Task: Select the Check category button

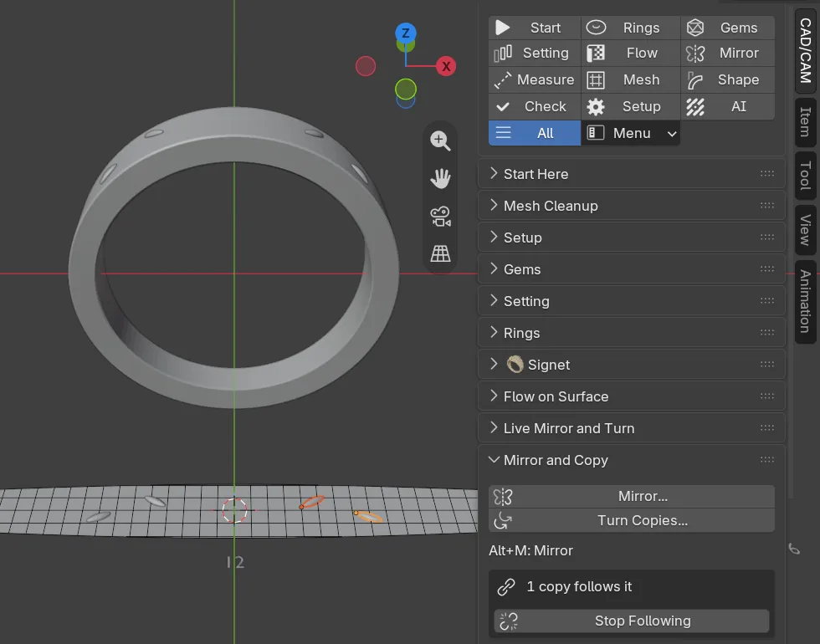Action: click(x=535, y=106)
